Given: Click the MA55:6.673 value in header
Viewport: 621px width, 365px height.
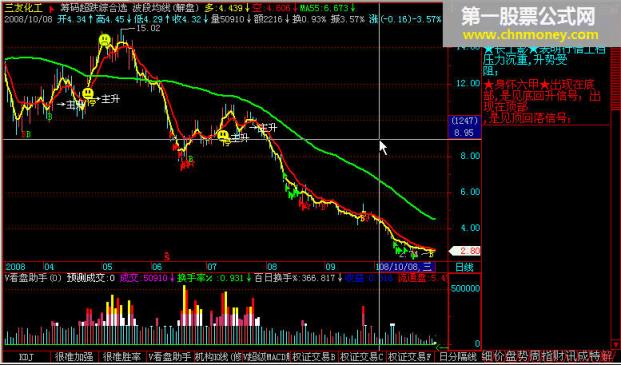Looking at the screenshot, I should [324, 8].
